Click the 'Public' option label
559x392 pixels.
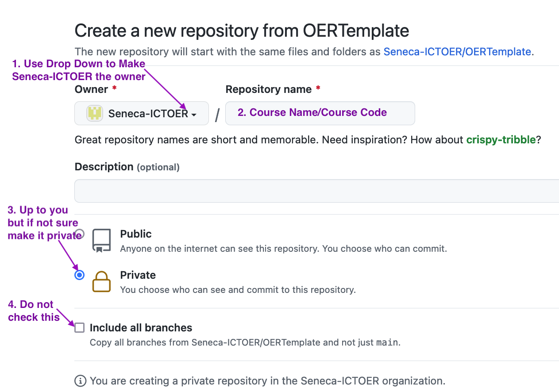[x=136, y=234]
